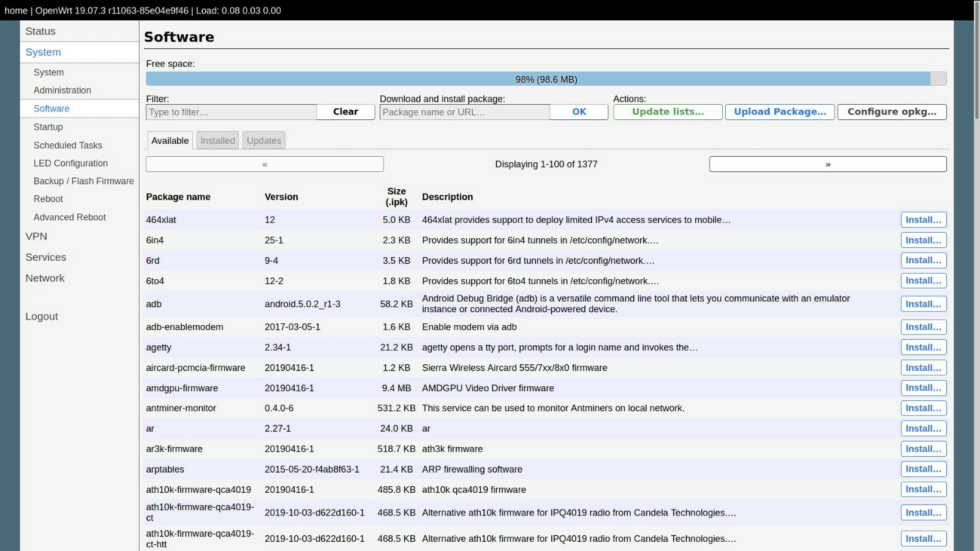Image resolution: width=980 pixels, height=551 pixels.
Task: Open Scheduled Tasks in sidebar
Action: point(68,145)
